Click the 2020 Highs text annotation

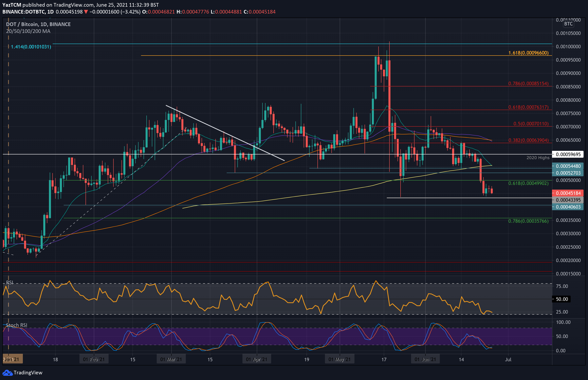pyautogui.click(x=538, y=158)
